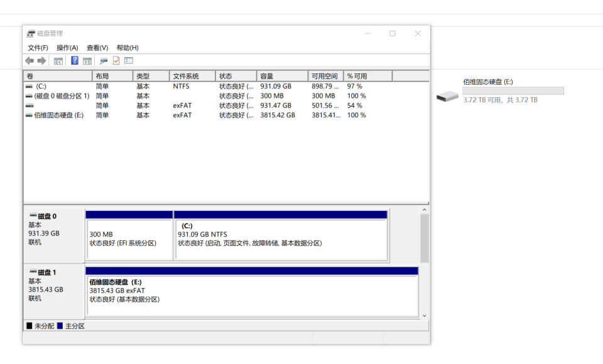
Task: Click the 898.79 free space cell
Action: click(325, 87)
